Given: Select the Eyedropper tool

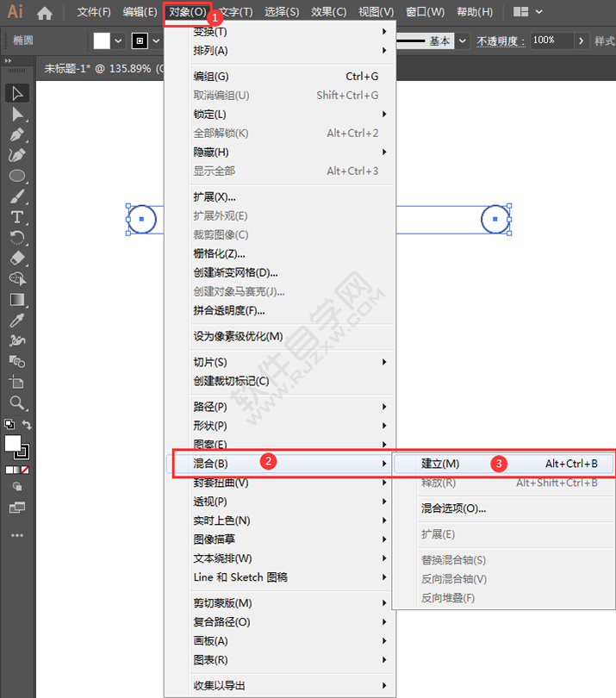Looking at the screenshot, I should [x=17, y=320].
